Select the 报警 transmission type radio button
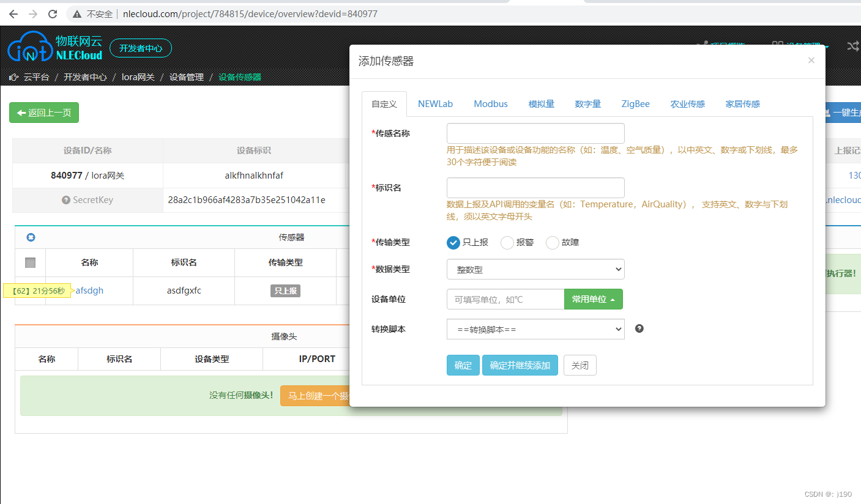861x504 pixels. pos(507,243)
